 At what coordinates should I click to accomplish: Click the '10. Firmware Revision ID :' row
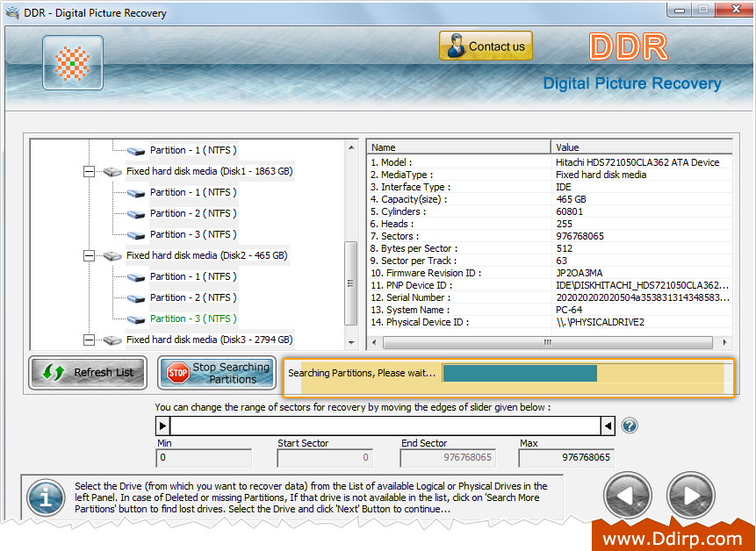[x=551, y=273]
